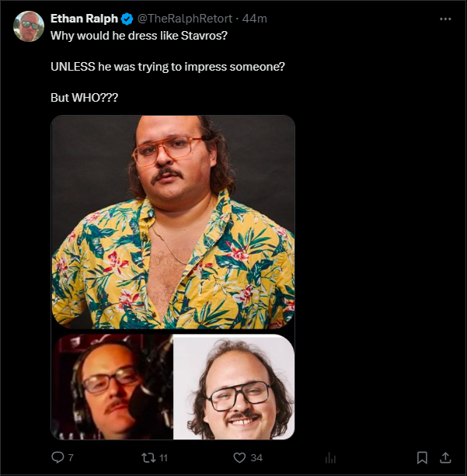This screenshot has height=476, width=467.
Task: Open Ethan Ralph's profile avatar
Action: (29, 26)
